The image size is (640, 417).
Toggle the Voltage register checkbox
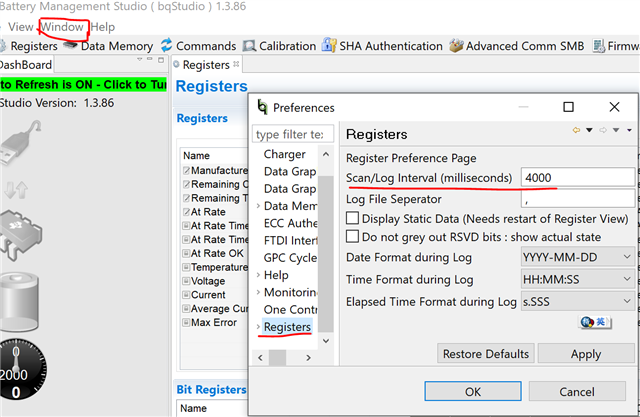(x=186, y=282)
